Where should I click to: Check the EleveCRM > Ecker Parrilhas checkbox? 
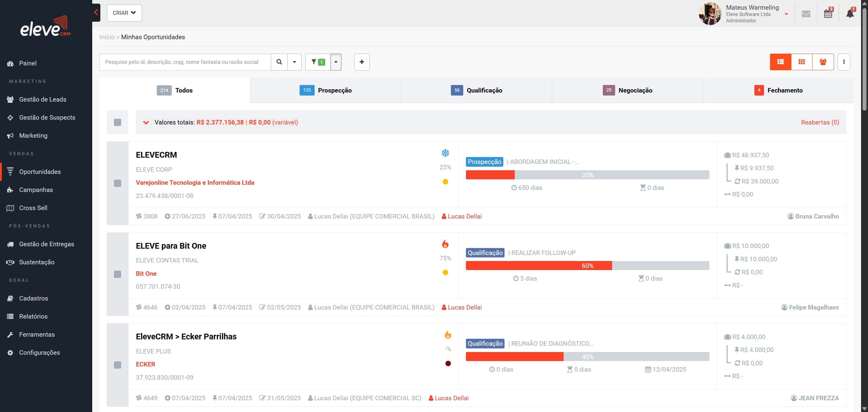point(117,365)
